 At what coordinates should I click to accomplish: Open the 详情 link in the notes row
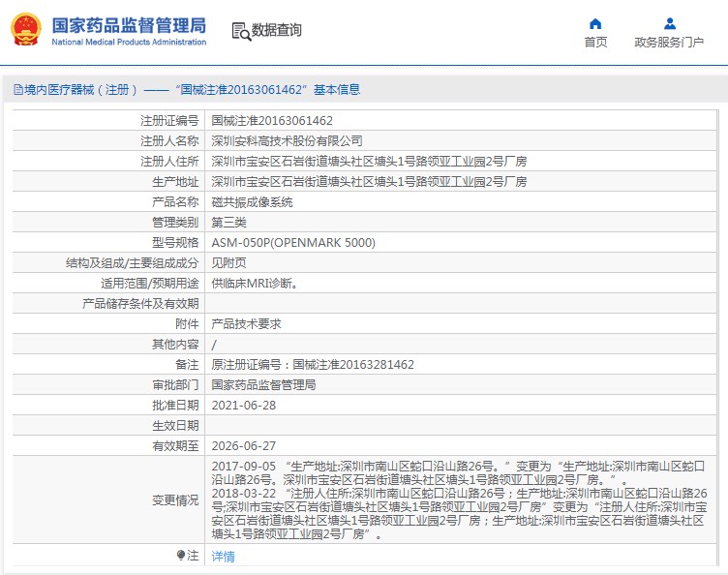point(223,557)
